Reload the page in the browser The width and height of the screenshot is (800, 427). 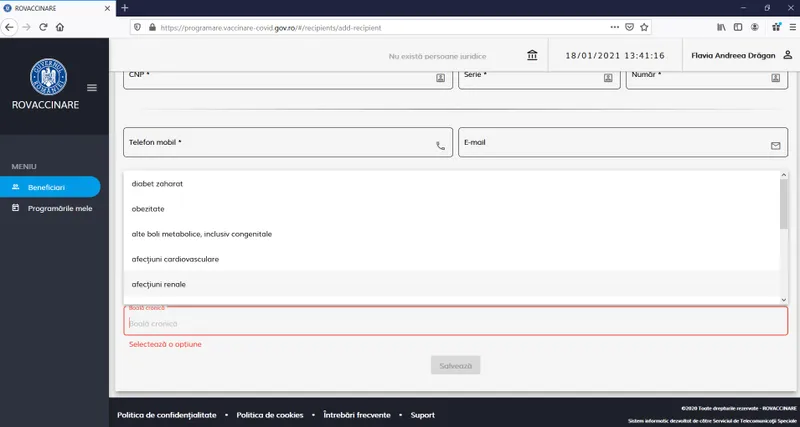click(x=43, y=27)
